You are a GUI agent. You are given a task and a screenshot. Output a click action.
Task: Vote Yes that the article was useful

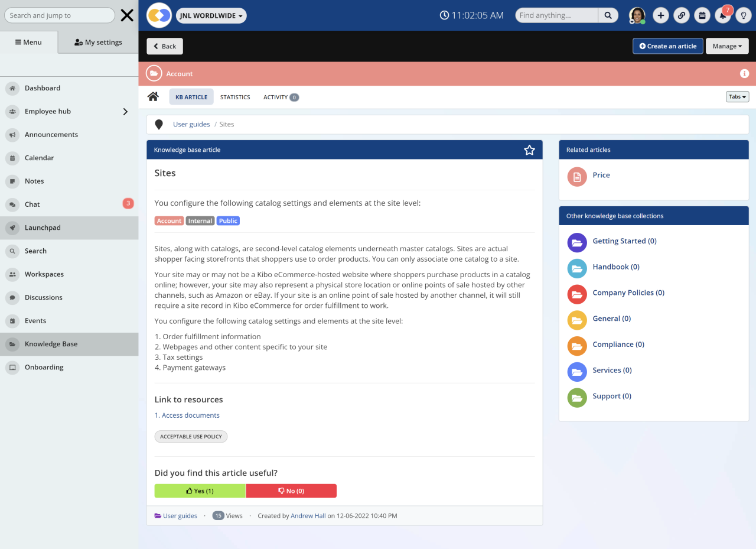click(200, 490)
